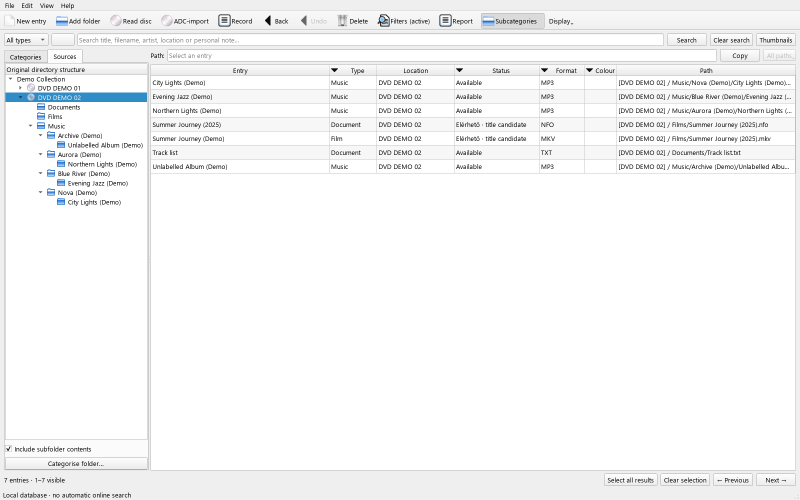Click the Clear selection button
The height and width of the screenshot is (500, 800).
pos(685,480)
